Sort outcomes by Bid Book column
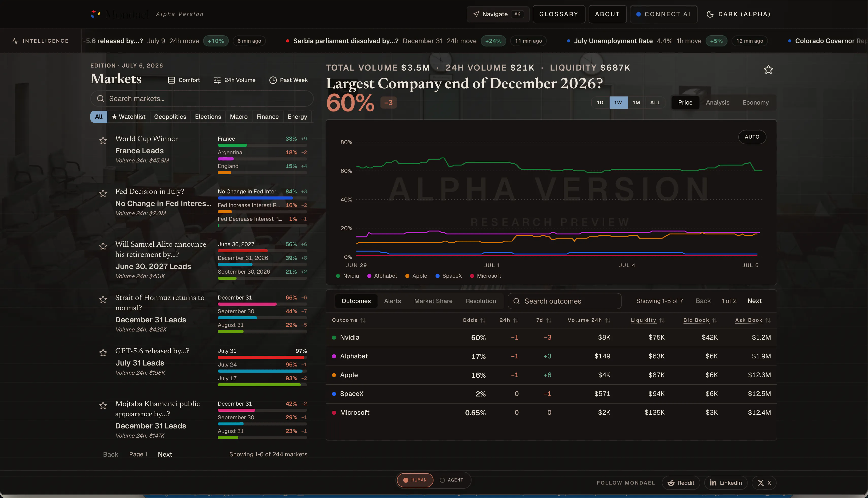 pos(700,320)
